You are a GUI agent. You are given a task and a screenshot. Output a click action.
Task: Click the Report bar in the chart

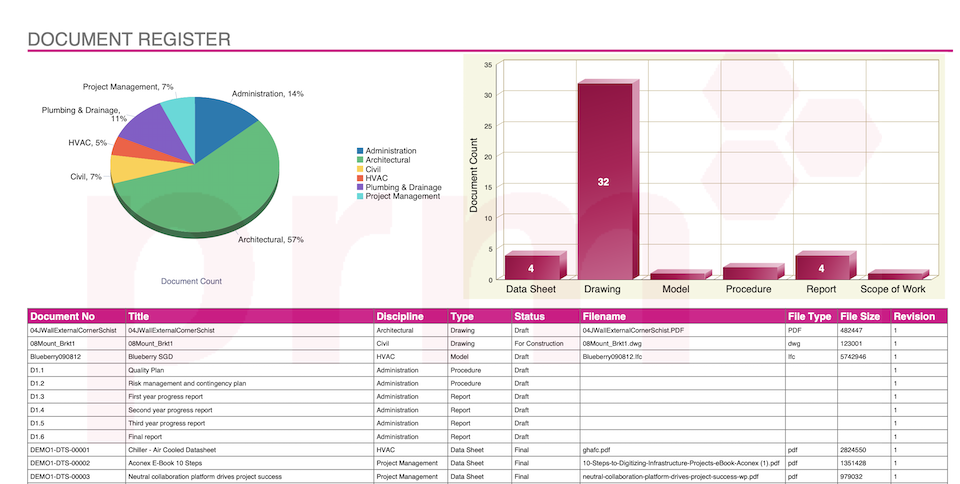tap(821, 267)
